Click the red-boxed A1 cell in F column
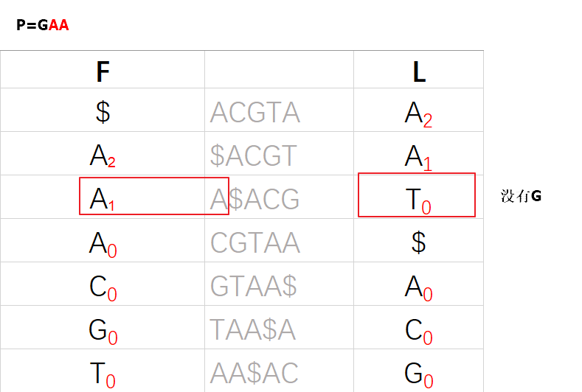Viewport: 582px width, 392px height. tap(154, 196)
